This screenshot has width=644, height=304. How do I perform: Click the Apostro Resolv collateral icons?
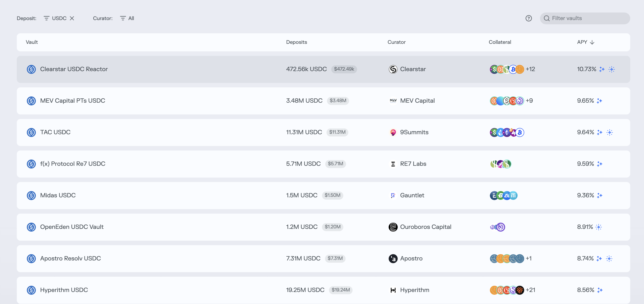pyautogui.click(x=507, y=258)
